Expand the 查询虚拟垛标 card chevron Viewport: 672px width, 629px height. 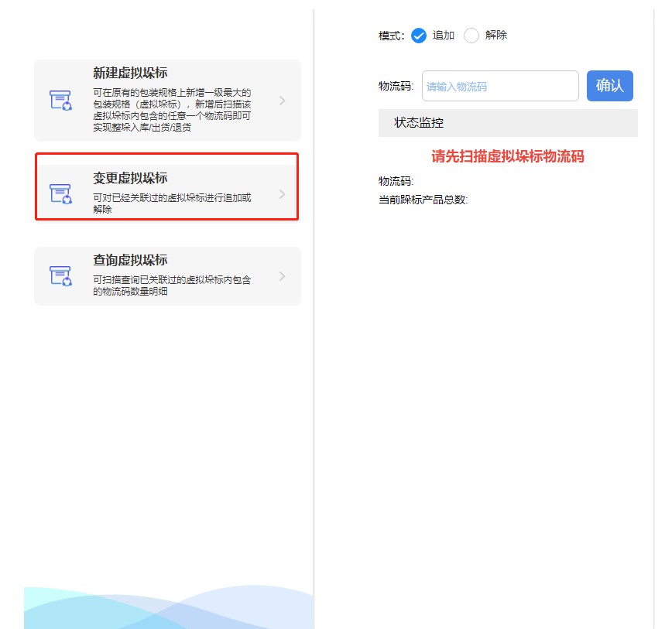[282, 276]
